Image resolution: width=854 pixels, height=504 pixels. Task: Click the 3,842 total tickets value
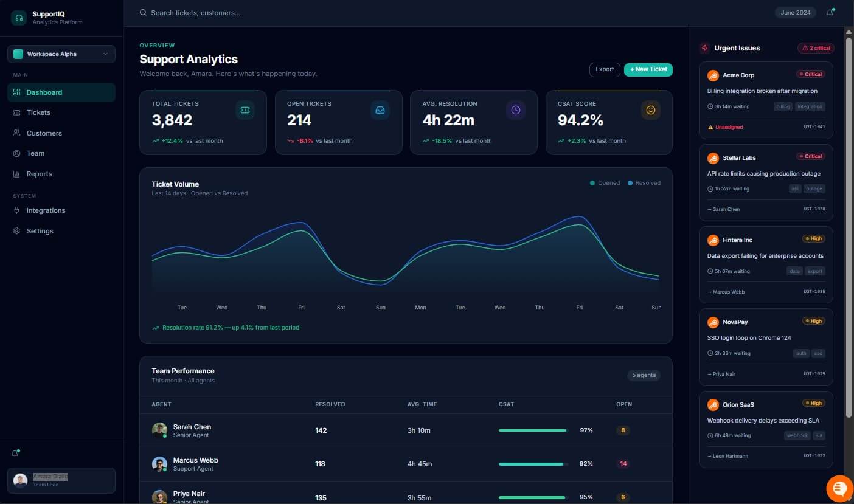point(172,120)
